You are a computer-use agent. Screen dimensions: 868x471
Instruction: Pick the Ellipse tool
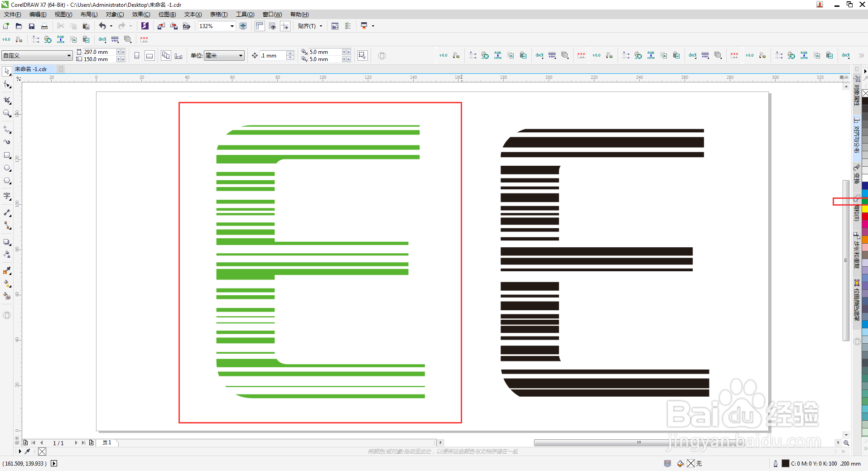(x=7, y=168)
